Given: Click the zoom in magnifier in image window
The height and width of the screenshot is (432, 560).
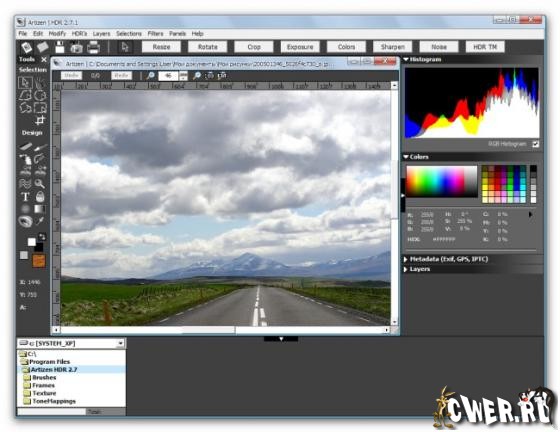Looking at the screenshot, I should 197,76.
